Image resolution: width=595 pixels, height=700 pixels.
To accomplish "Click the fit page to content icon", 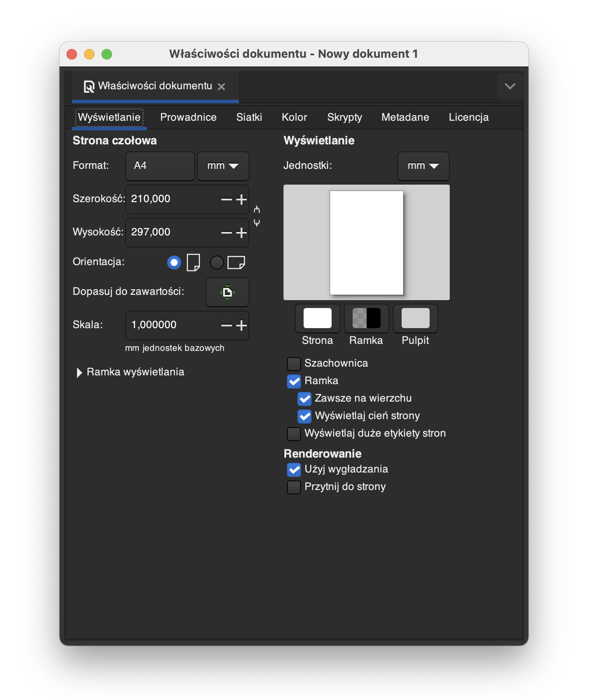I will [227, 292].
